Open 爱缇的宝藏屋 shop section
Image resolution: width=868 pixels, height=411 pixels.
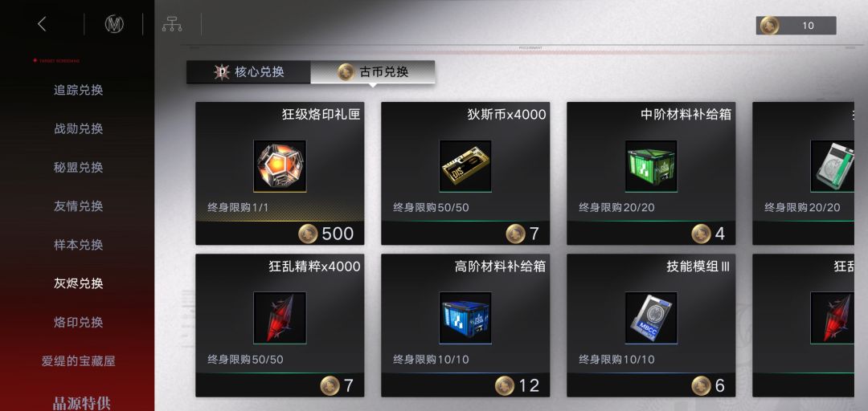pyautogui.click(x=78, y=361)
